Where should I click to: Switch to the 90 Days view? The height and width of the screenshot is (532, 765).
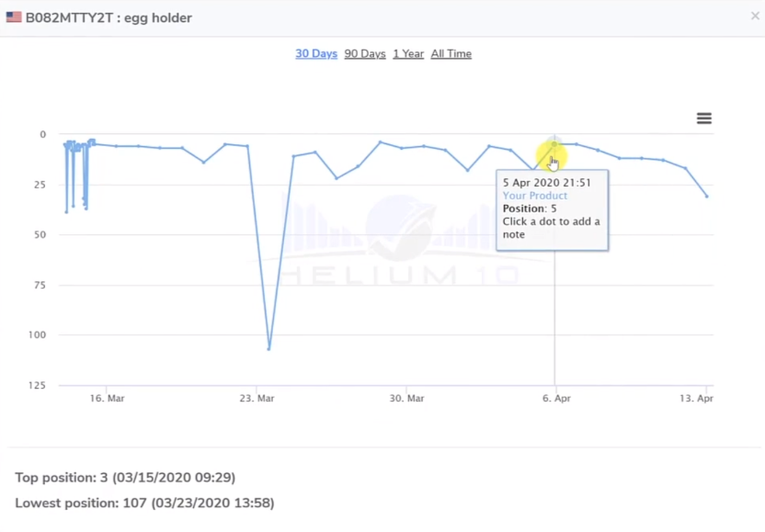point(365,53)
